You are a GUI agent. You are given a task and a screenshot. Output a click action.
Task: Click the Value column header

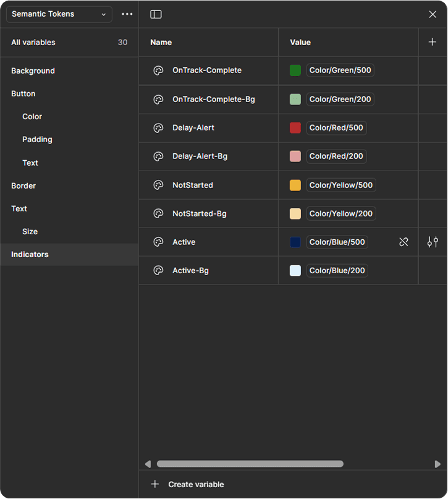[x=300, y=42]
